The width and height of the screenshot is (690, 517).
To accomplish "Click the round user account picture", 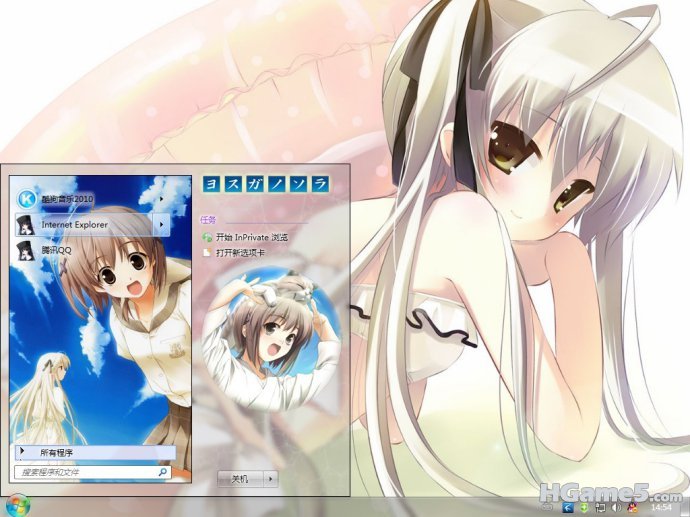I will coord(271,339).
